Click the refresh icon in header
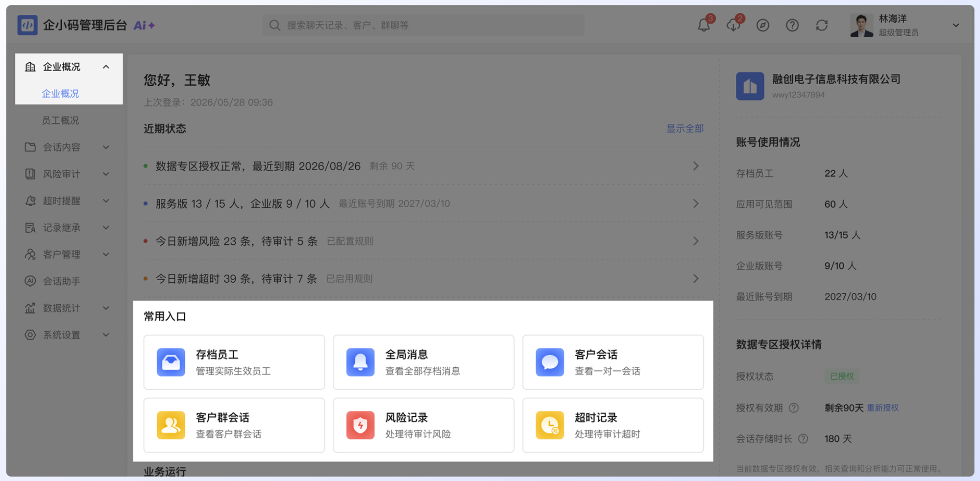The height and width of the screenshot is (481, 980). coord(822,25)
